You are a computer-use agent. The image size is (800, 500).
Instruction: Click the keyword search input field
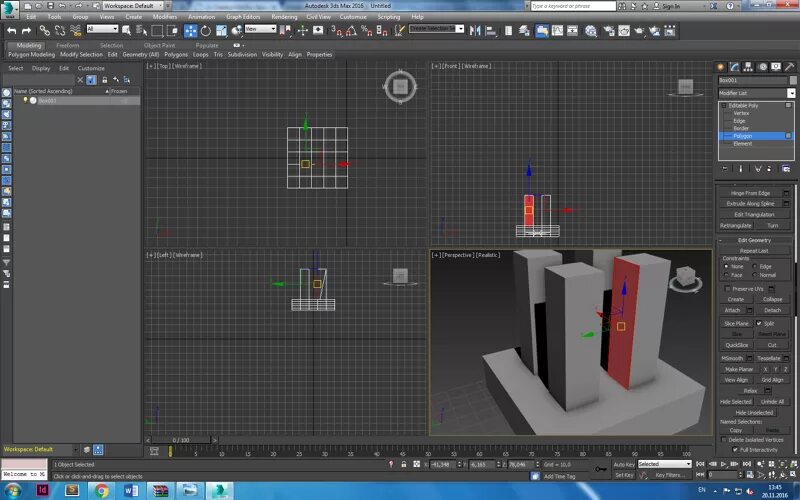573,6
